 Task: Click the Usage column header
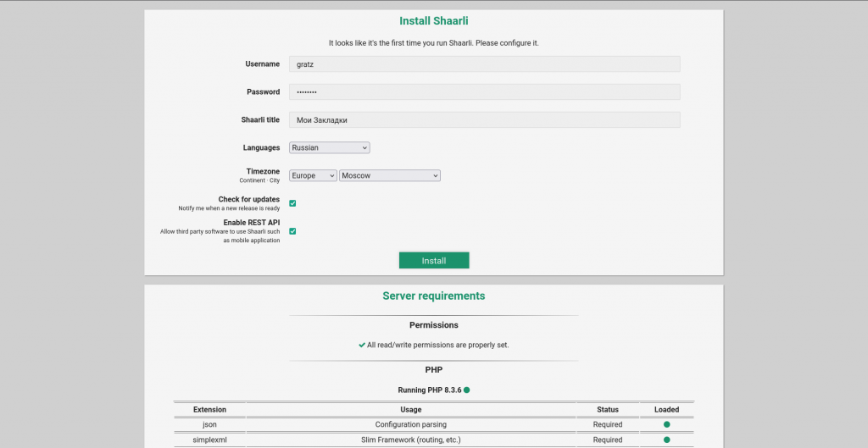(x=411, y=410)
